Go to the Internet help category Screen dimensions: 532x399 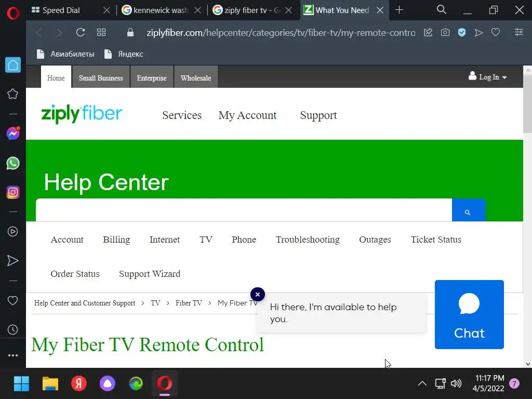click(165, 240)
